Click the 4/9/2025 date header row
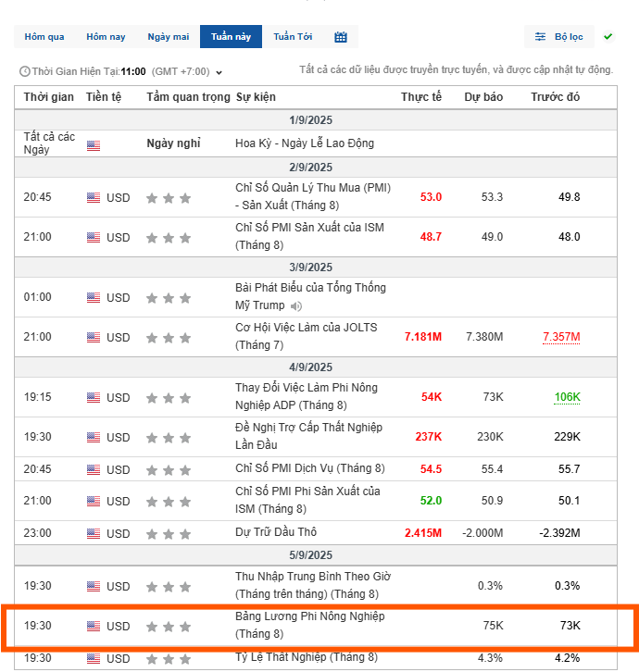The image size is (639, 672). click(x=316, y=367)
